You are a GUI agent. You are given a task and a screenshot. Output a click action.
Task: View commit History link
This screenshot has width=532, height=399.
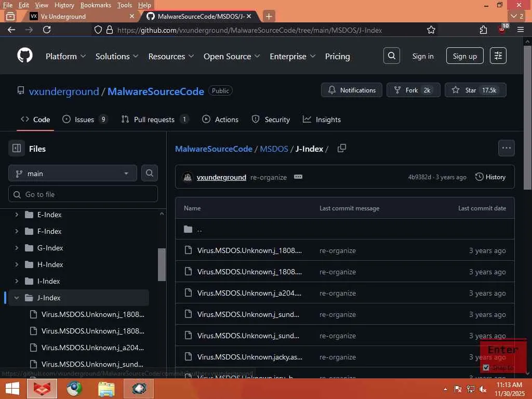click(490, 177)
